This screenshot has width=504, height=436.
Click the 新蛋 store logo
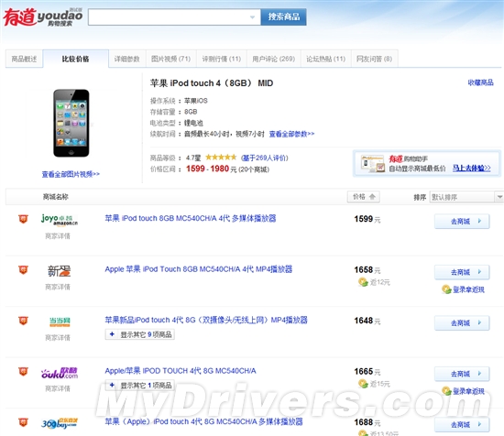[60, 271]
